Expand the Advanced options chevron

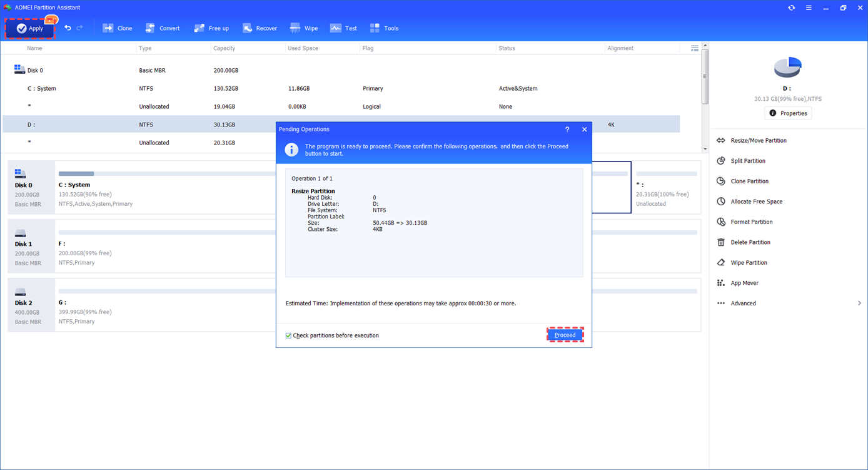tap(859, 304)
